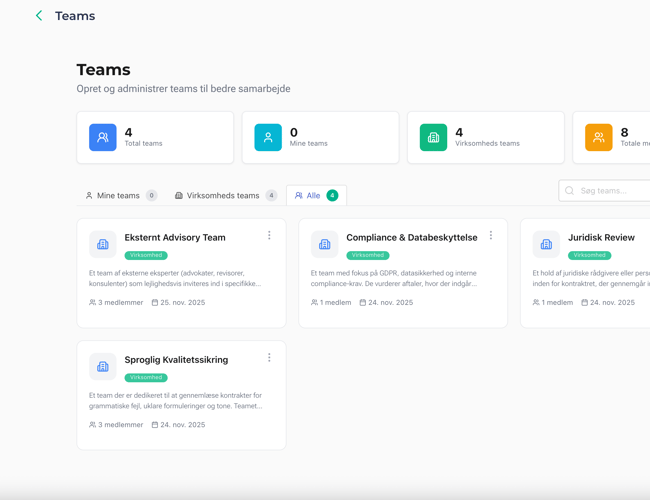Select the Alle tab
The height and width of the screenshot is (500, 650).
point(316,195)
